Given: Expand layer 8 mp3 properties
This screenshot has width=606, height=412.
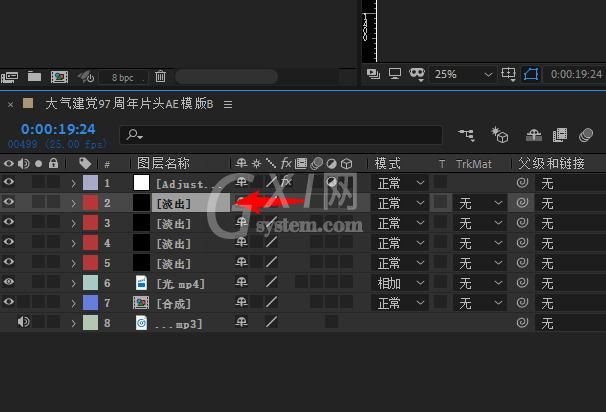Looking at the screenshot, I should click(73, 324).
